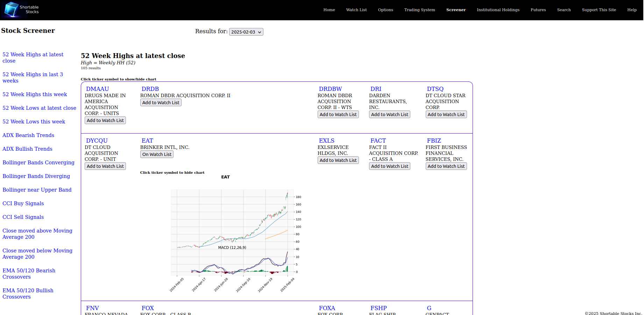The height and width of the screenshot is (315, 644).
Task: Open CCI Sell Signals screener
Action: click(23, 217)
